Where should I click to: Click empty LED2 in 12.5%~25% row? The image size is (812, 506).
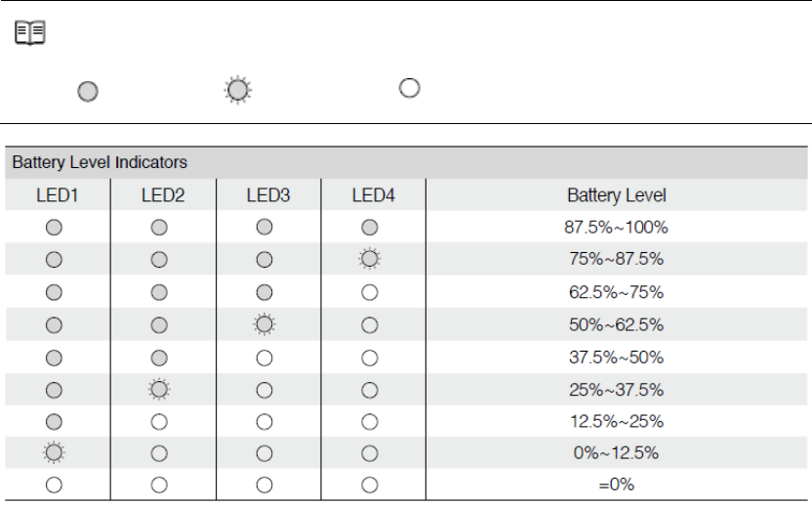(x=159, y=422)
